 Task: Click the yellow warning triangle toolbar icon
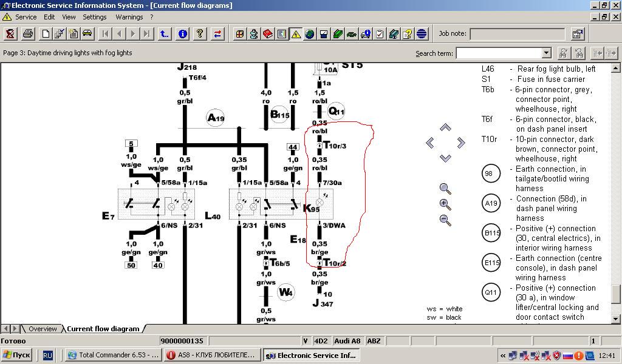pos(296,34)
